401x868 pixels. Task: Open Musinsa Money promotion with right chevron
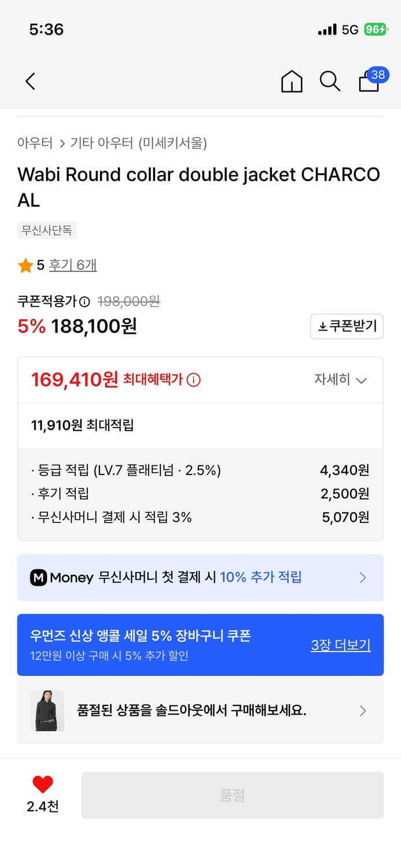[363, 577]
